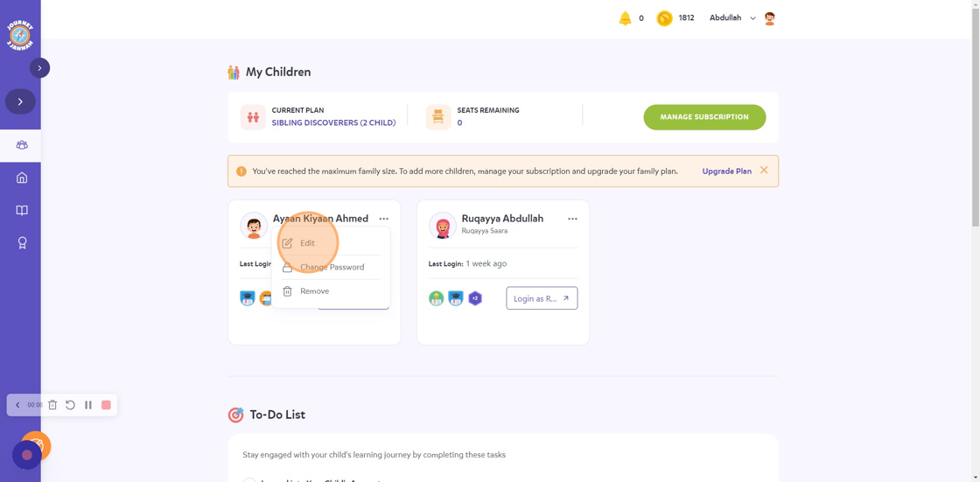
Task: Restart the recording with the redo icon
Action: point(70,405)
